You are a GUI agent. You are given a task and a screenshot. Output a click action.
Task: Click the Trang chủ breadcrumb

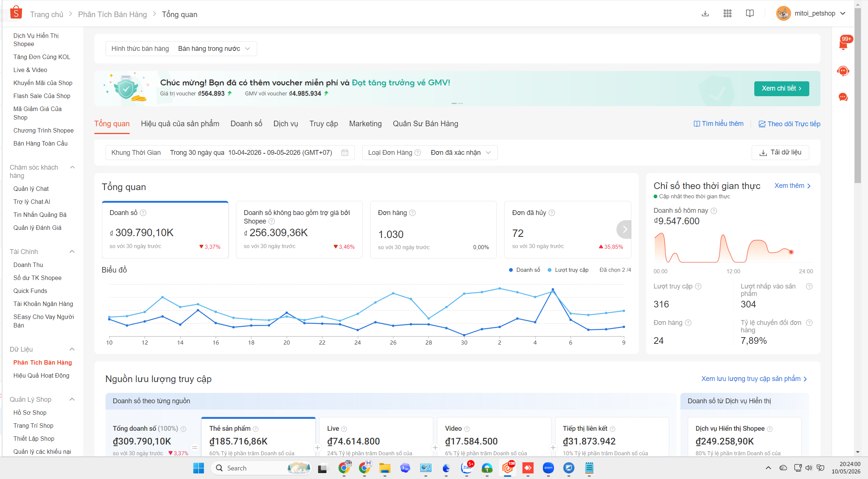coord(46,14)
